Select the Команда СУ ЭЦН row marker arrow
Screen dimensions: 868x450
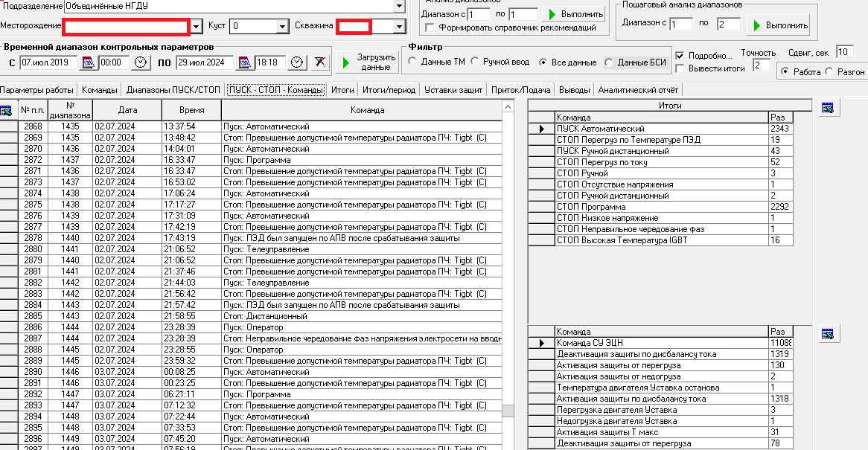(x=541, y=344)
